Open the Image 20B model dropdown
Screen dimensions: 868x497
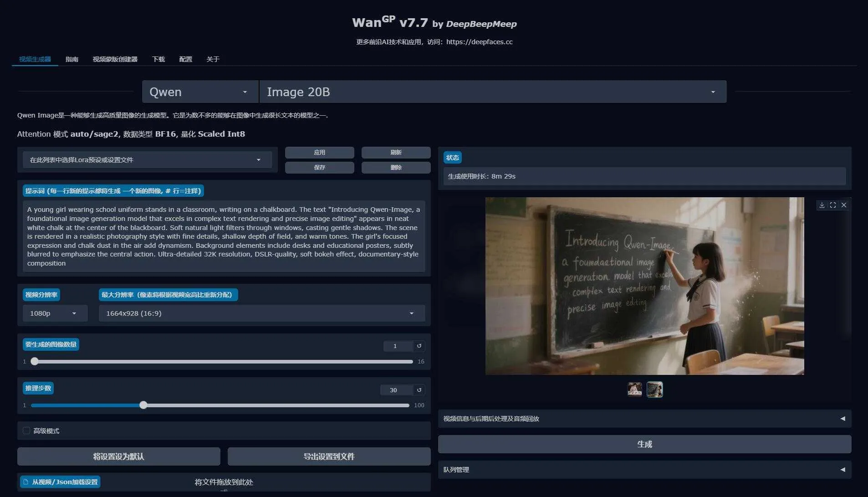point(493,92)
